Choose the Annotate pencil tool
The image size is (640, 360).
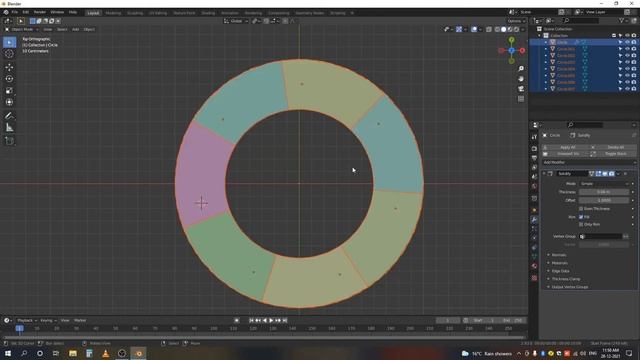click(9, 116)
